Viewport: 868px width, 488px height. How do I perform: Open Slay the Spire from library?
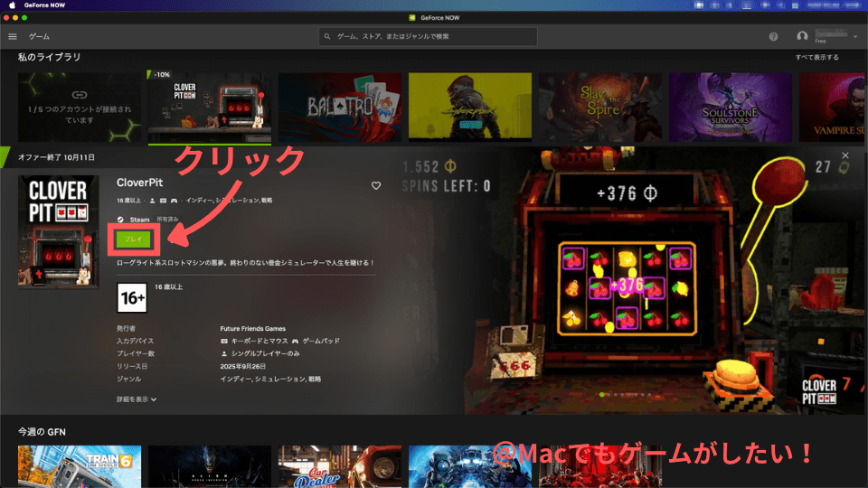pos(599,107)
